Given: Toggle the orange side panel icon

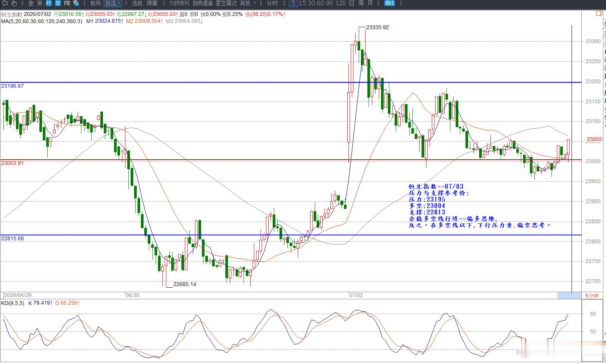Looking at the screenshot, I should point(599,13).
